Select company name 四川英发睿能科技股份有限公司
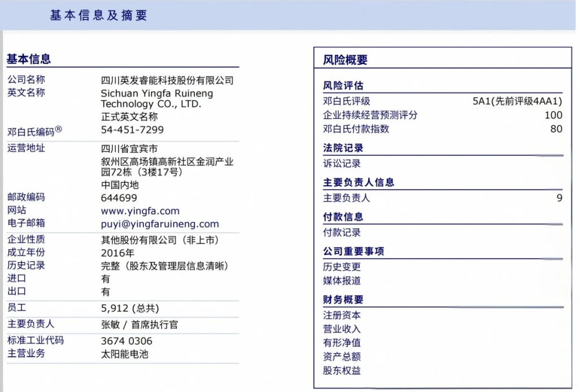Screen dimensions: 580x392 (167, 80)
